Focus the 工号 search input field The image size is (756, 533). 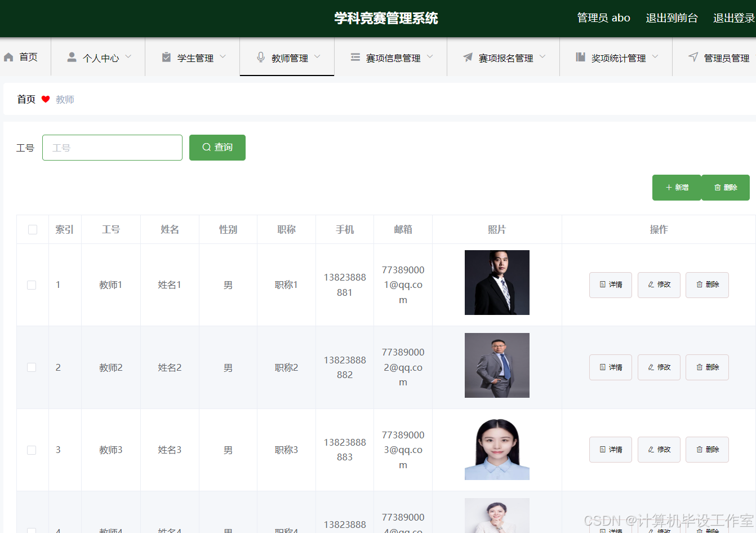tap(112, 148)
